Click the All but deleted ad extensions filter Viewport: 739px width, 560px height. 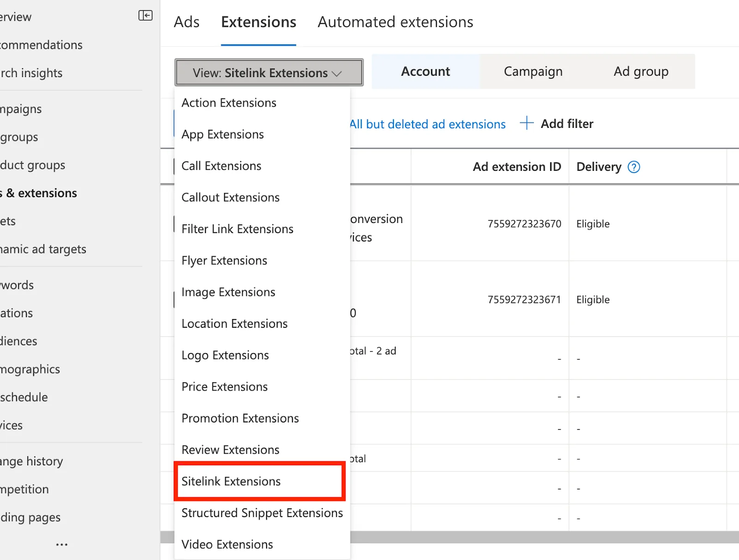(428, 124)
